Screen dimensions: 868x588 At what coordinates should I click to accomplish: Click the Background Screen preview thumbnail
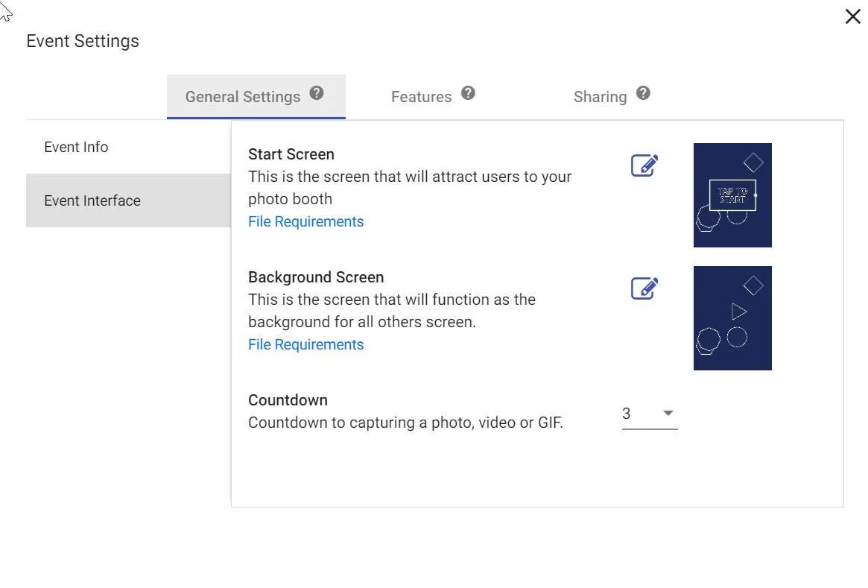coord(732,317)
